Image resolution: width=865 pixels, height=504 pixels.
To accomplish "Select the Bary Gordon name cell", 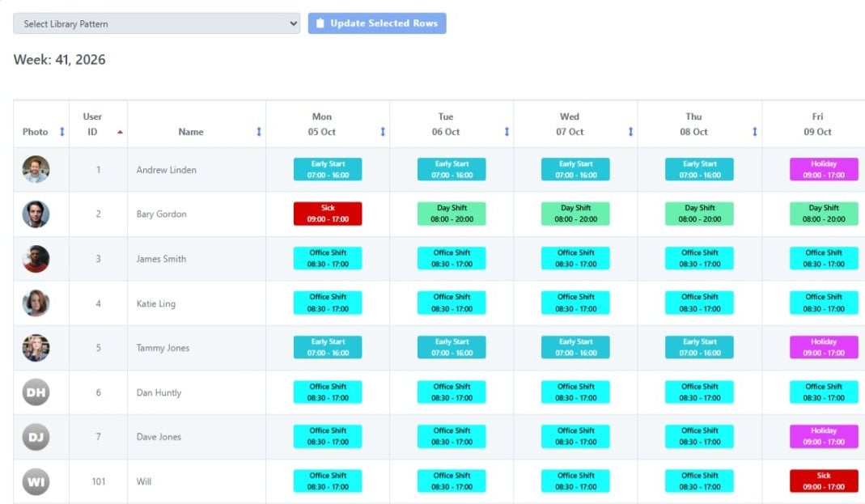I will click(197, 214).
